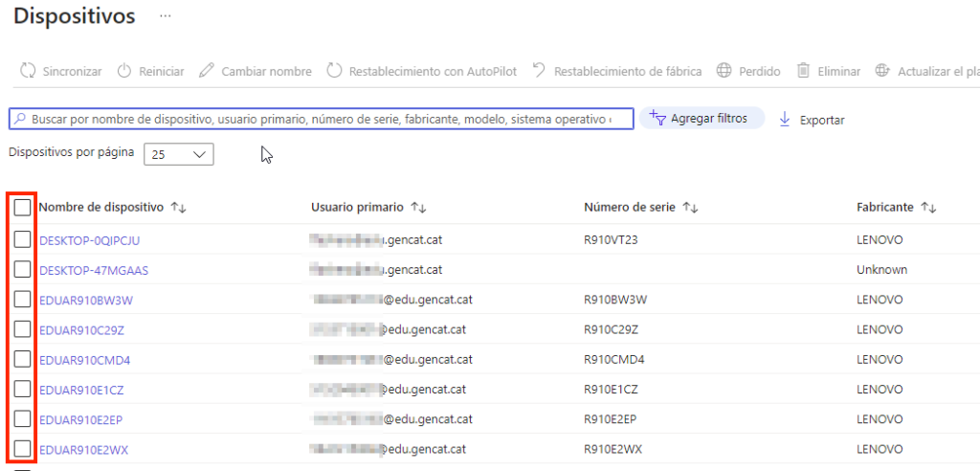Click the Número de serie column header
The height and width of the screenshot is (471, 980).
[630, 208]
